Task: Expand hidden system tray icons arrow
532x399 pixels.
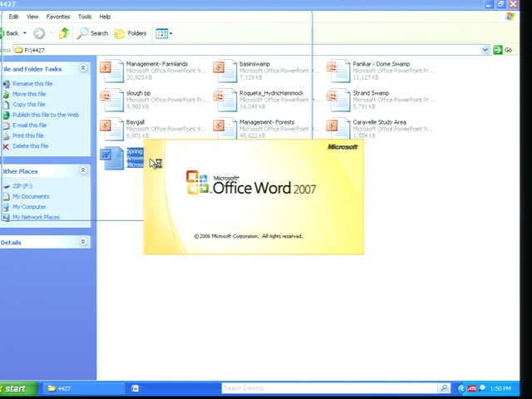Action: pos(461,388)
